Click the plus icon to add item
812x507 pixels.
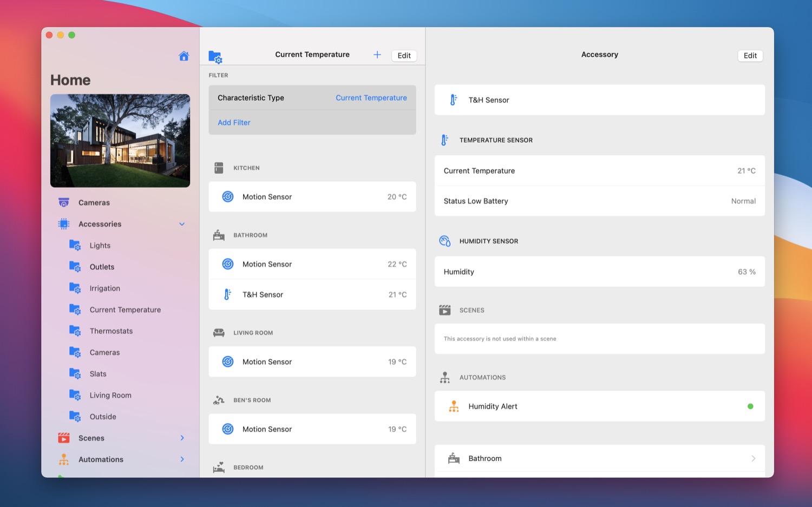(x=377, y=55)
